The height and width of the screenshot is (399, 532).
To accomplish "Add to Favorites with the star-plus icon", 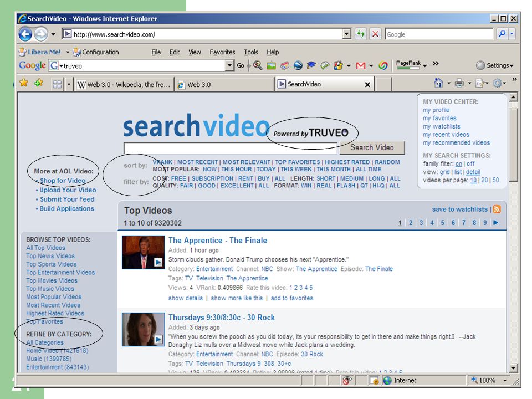I will pos(39,83).
